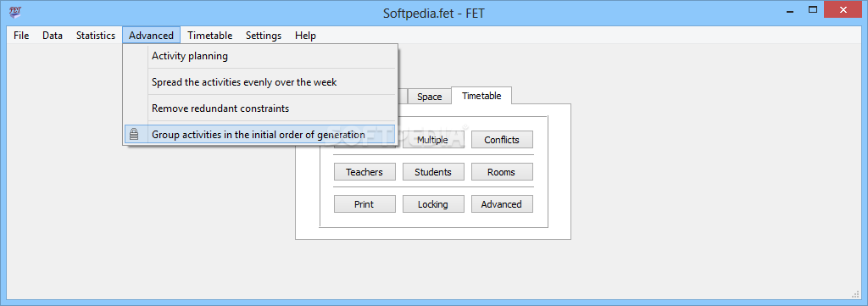Select the Timetable tab
The height and width of the screenshot is (306, 868).
(481, 96)
